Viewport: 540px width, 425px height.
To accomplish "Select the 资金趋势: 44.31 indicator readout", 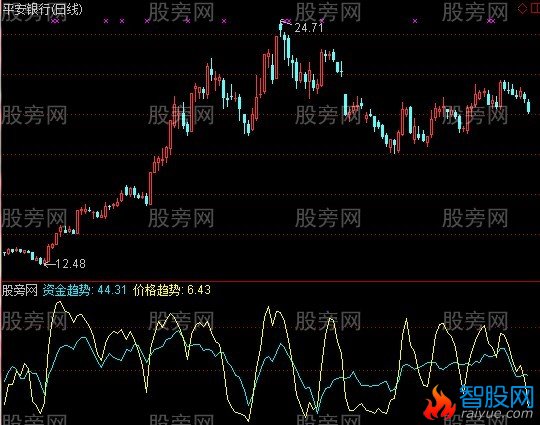I will (x=85, y=290).
